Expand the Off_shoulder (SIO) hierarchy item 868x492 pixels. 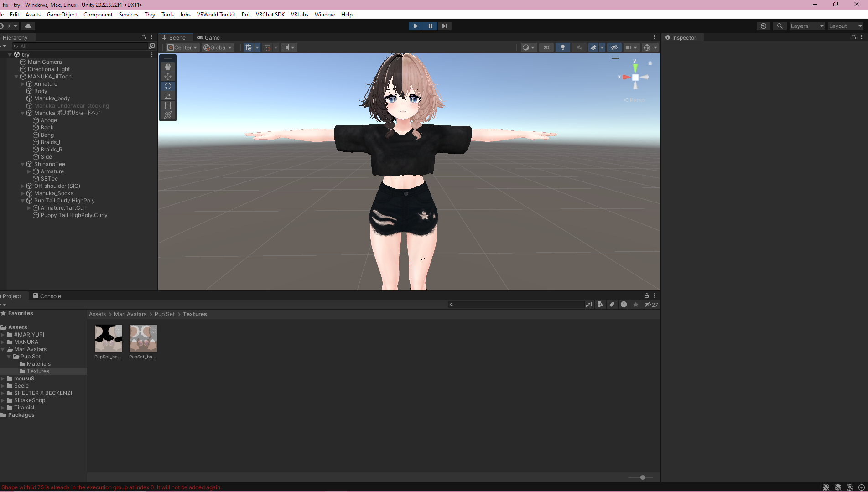point(23,186)
